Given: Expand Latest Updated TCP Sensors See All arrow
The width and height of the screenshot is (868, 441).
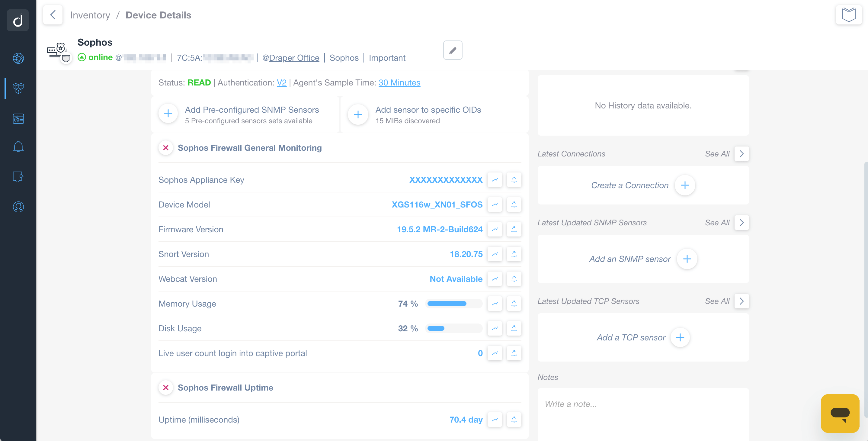Looking at the screenshot, I should click(741, 301).
